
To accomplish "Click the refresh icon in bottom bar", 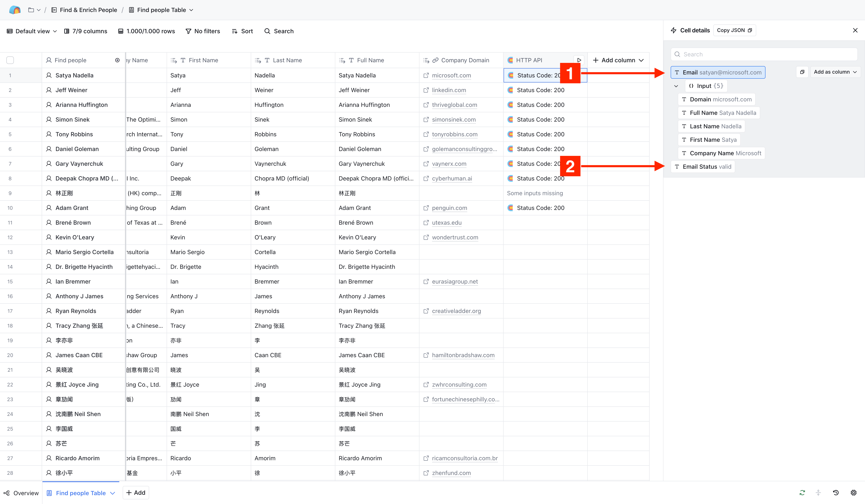I will click(802, 493).
